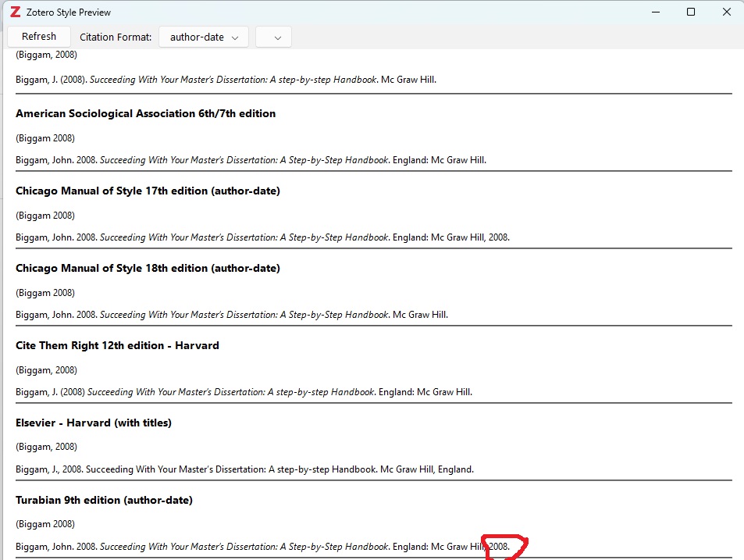
Task: Click the citation '(Biggam, 2008)' under Cite Them Right
Action: click(47, 370)
